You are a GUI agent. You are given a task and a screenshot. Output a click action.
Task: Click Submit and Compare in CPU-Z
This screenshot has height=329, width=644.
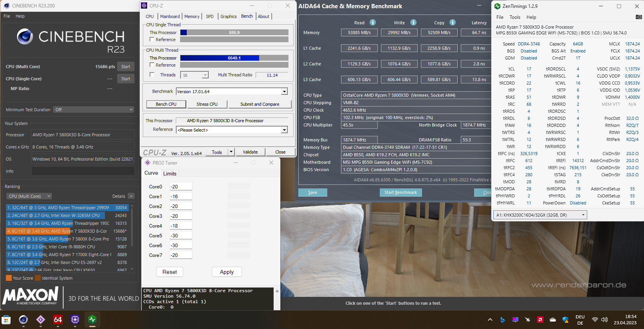click(260, 104)
